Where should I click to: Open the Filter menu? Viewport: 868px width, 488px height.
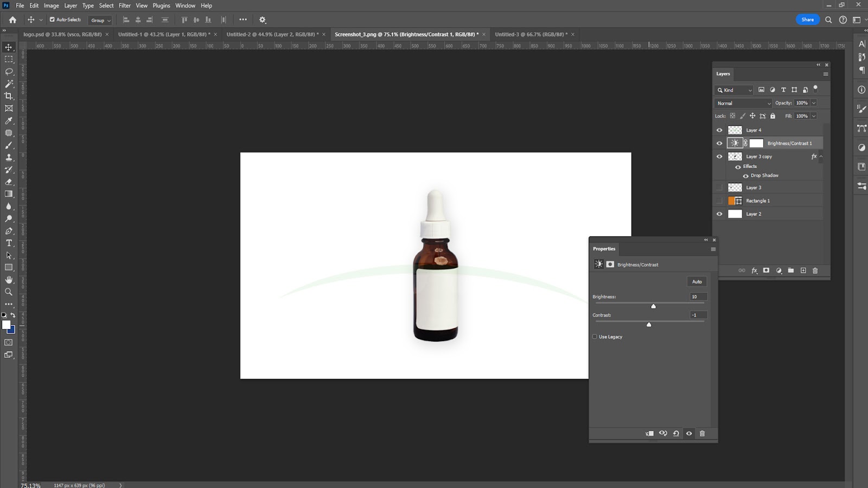(x=125, y=5)
